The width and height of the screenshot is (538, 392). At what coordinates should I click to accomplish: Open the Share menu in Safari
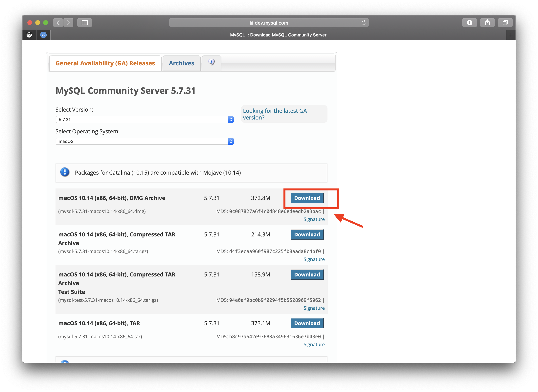487,23
